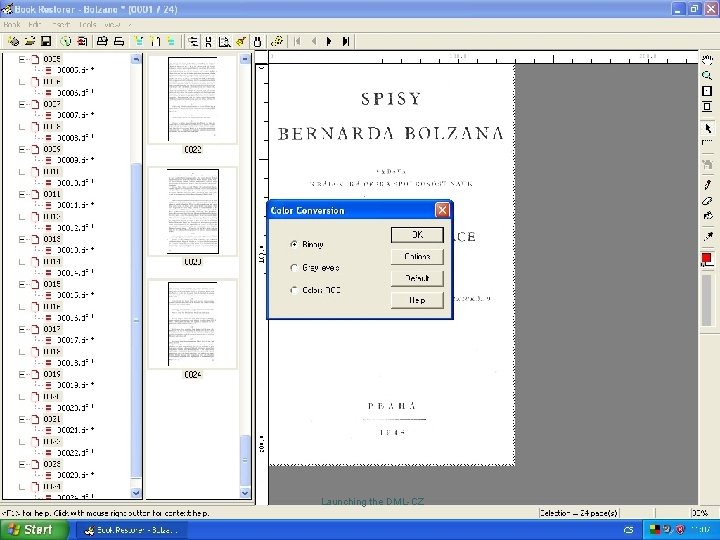The width and height of the screenshot is (720, 540).
Task: Go to the next page
Action: tap(329, 42)
